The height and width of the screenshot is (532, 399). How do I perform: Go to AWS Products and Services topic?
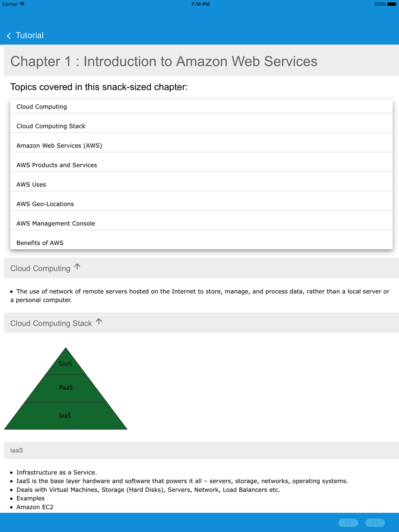pos(57,165)
